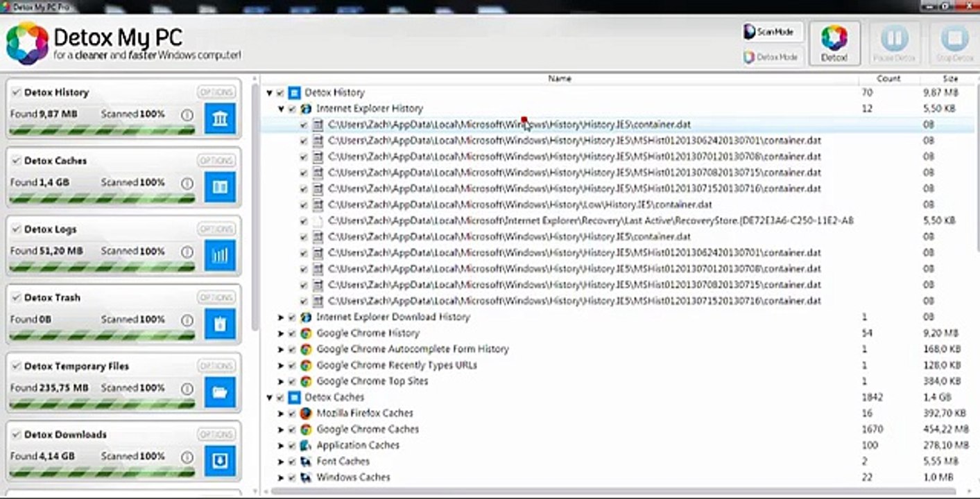Click the Detox My PC logo
The height and width of the screenshot is (499, 980).
point(28,43)
